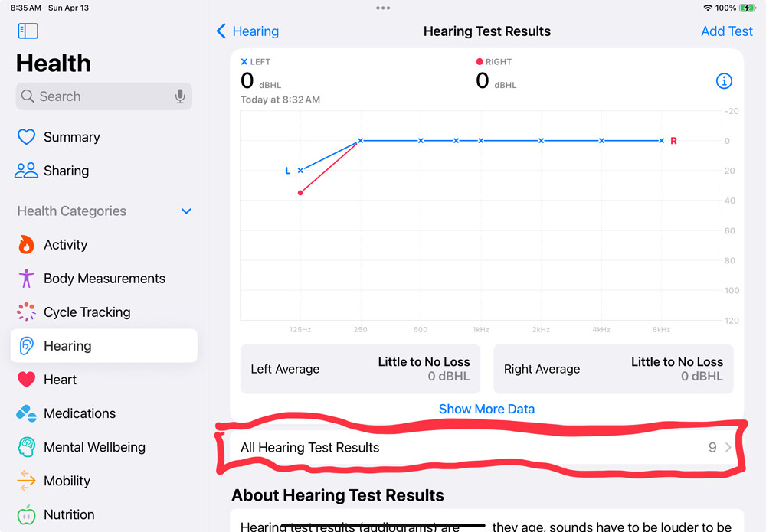Open Mental Wellbeing category
This screenshot has height=532, width=766.
tap(103, 446)
